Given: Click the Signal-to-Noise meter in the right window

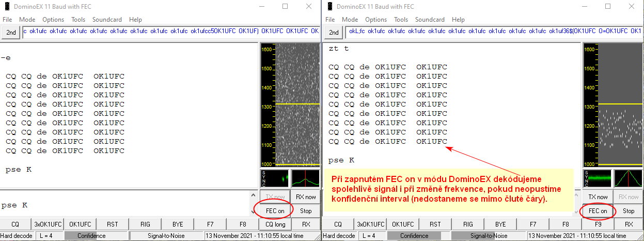Looking at the screenshot, I should [483, 236].
